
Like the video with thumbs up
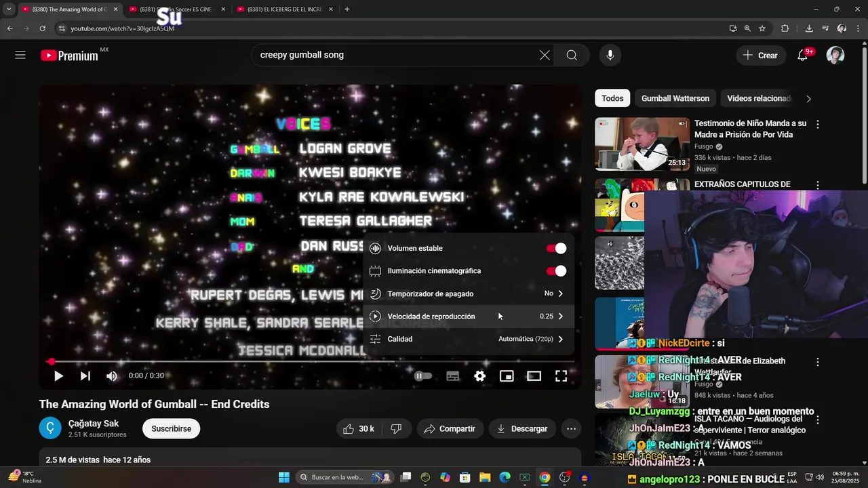[359, 428]
